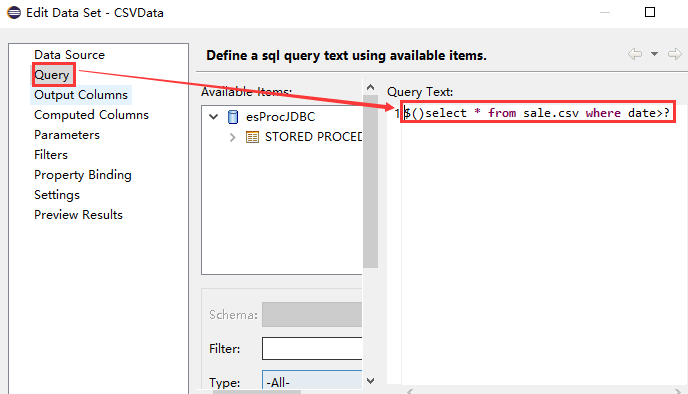Go to Computed Columns page
The height and width of the screenshot is (394, 688).
coord(91,115)
